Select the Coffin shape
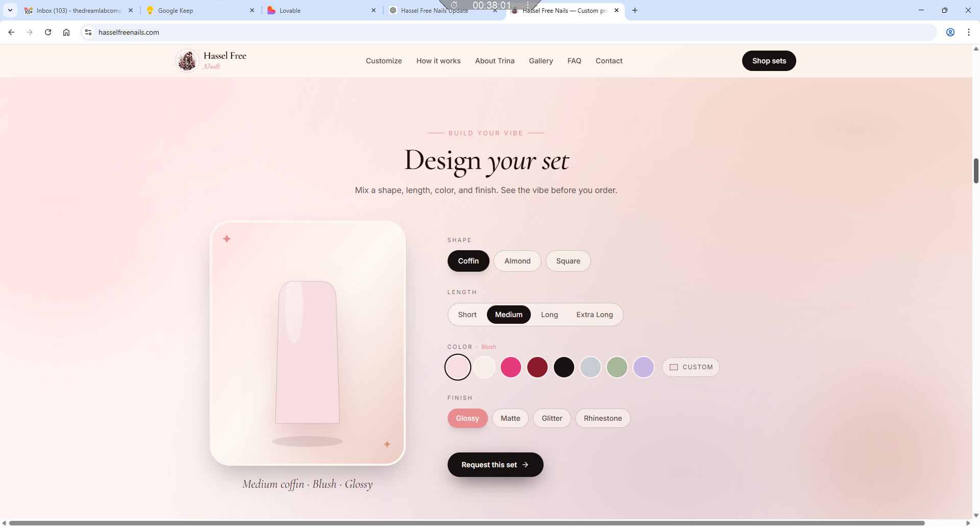The width and height of the screenshot is (980, 527). click(x=469, y=261)
